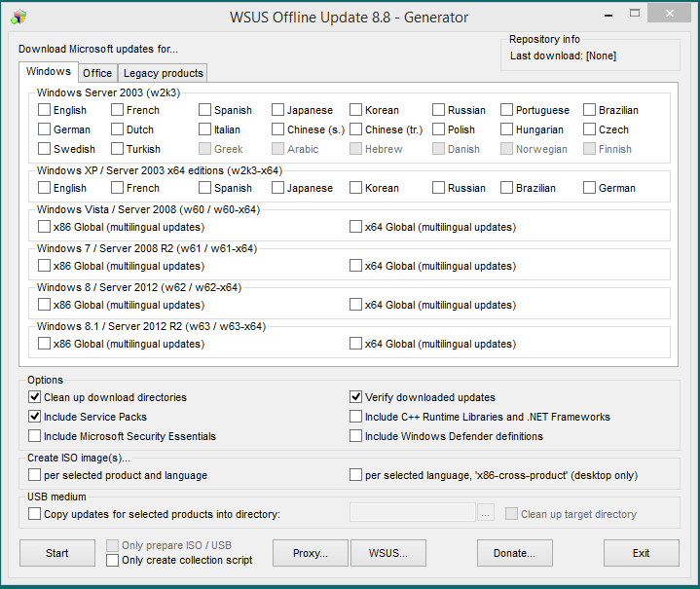The image size is (700, 589).
Task: Open the Proxy... settings
Action: [x=311, y=553]
